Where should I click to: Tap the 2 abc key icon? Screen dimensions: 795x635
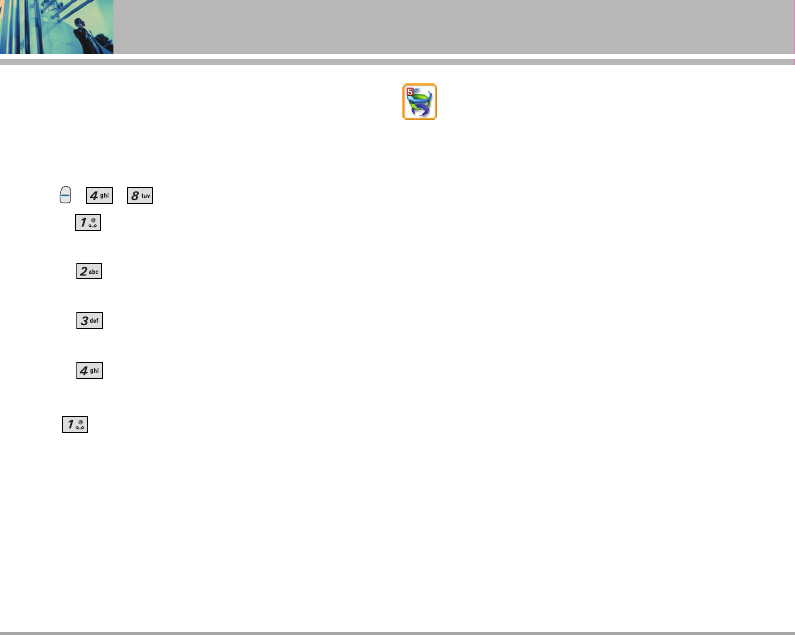pyautogui.click(x=89, y=271)
